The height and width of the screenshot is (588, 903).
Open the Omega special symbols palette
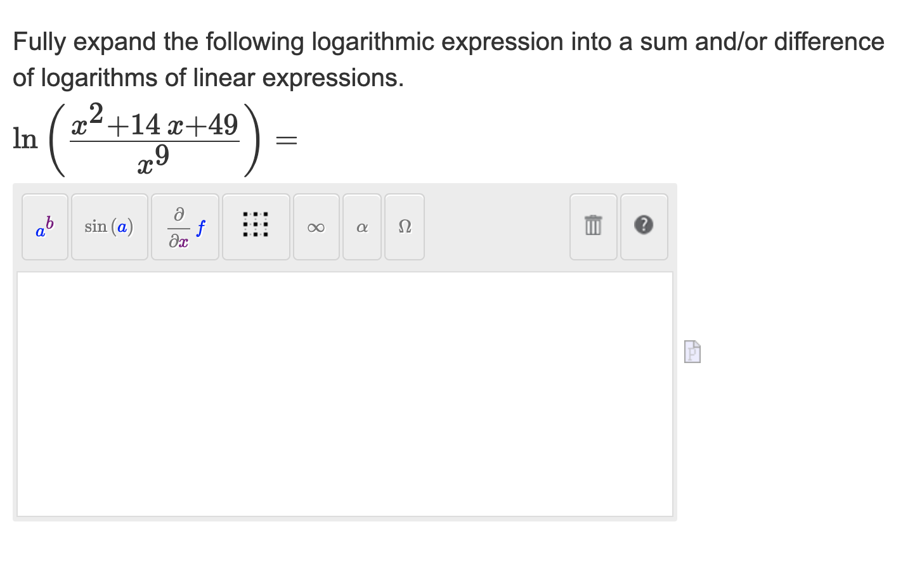[404, 227]
